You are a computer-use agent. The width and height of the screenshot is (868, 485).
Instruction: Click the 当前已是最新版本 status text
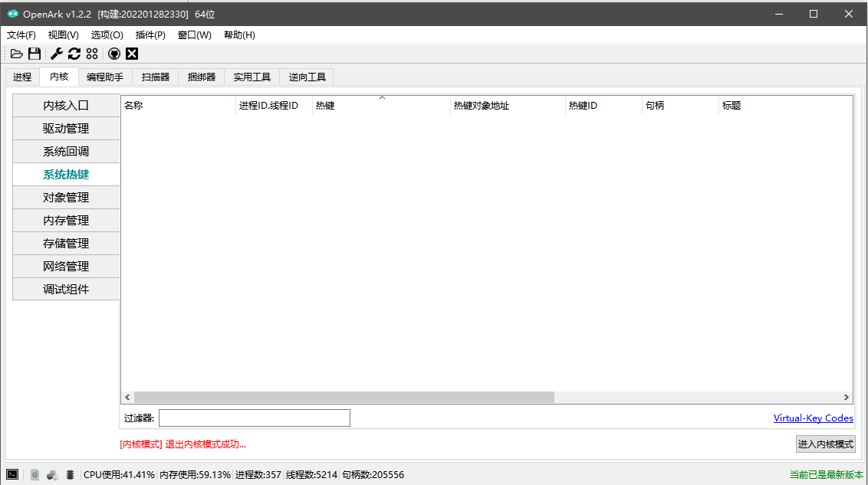pos(826,474)
